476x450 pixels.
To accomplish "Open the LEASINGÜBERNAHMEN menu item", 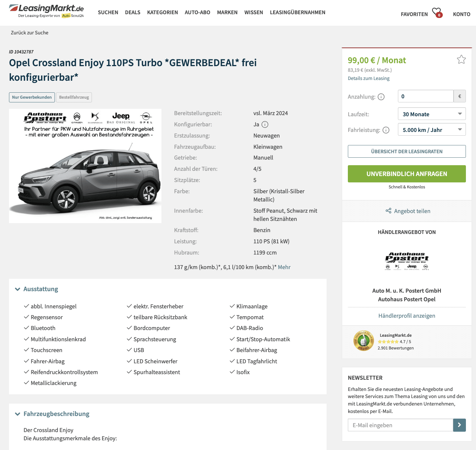I will 297,12.
